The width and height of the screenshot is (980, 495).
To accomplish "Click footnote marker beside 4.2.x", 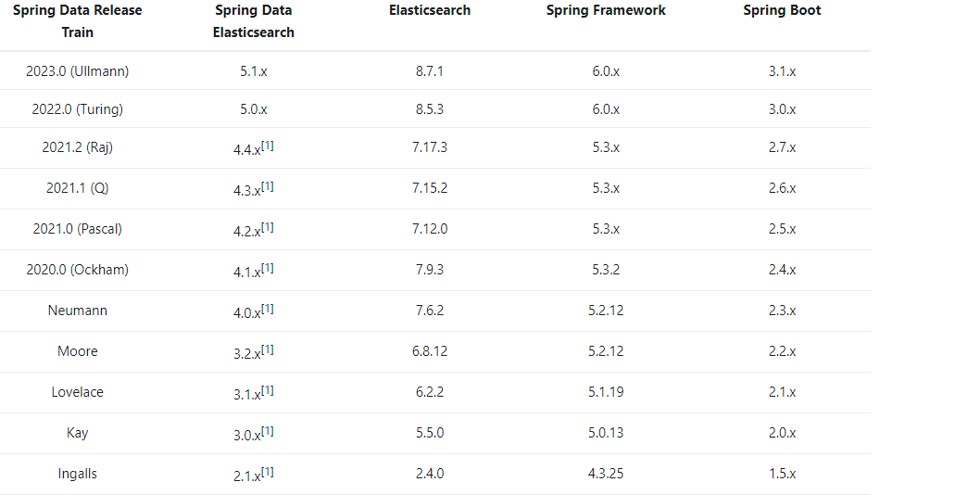I will point(268,227).
